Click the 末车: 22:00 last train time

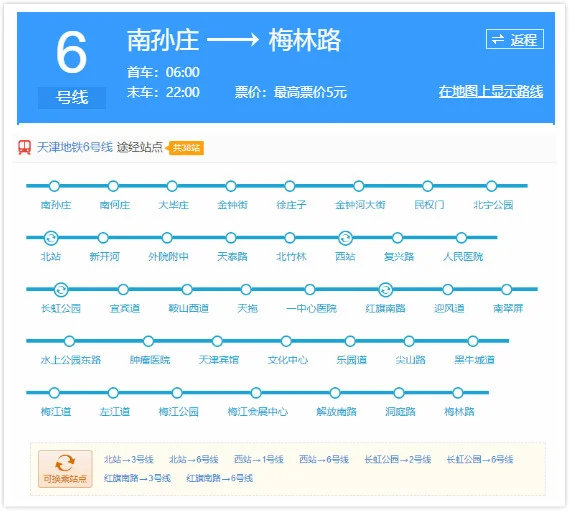coord(163,92)
